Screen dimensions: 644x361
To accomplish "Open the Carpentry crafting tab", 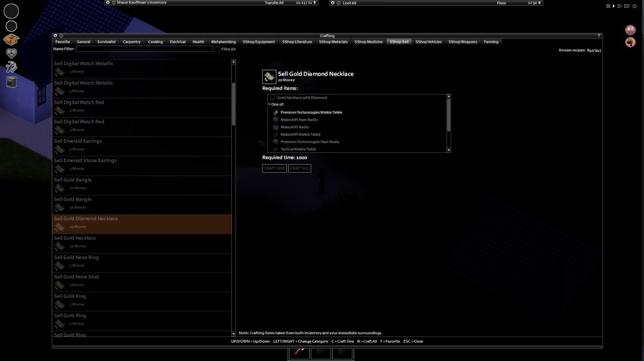I will (x=131, y=42).
